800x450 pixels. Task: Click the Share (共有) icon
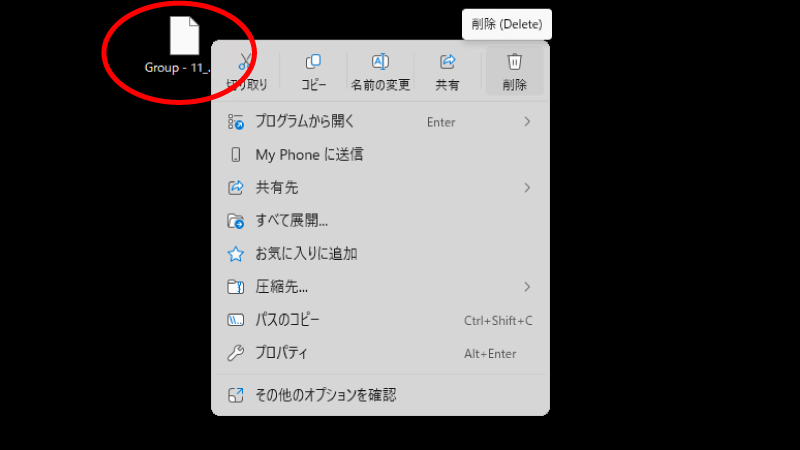447,62
